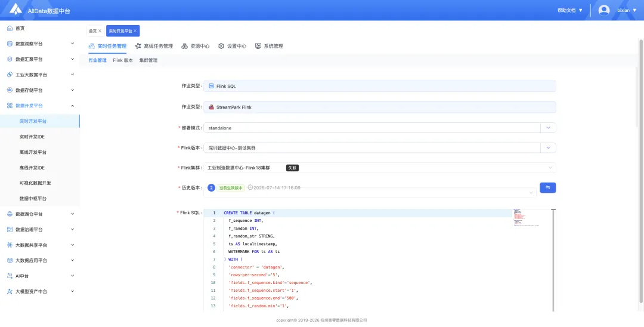Select the 集群管理 sub-tab
The image size is (644, 327).
[148, 60]
